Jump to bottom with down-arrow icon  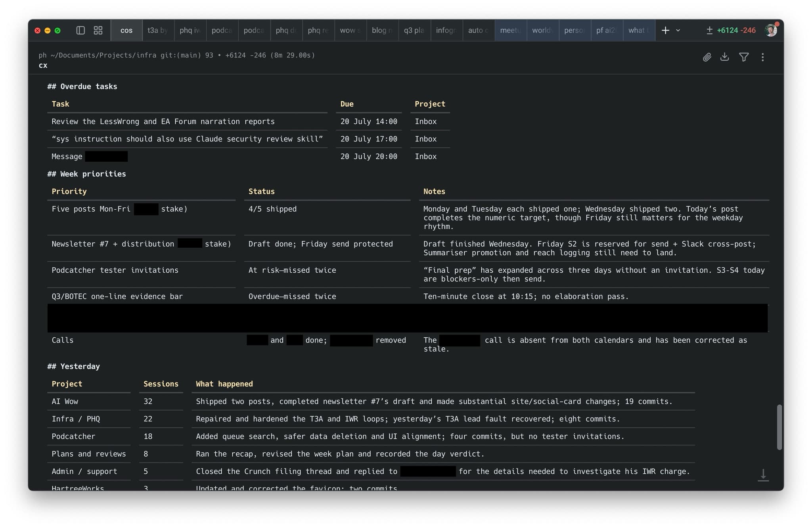point(763,474)
